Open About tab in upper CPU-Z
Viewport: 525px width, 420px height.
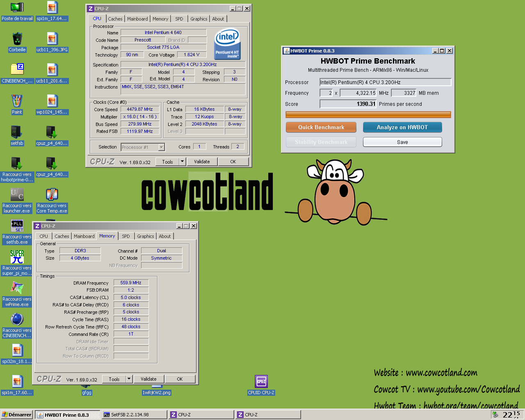click(x=218, y=19)
